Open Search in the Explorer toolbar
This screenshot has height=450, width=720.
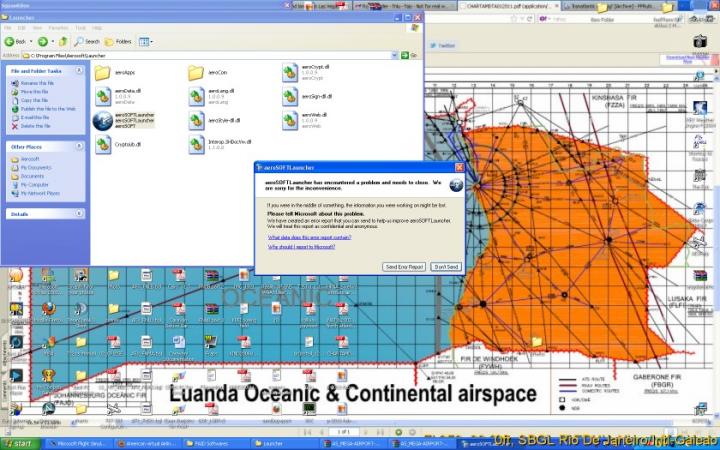coord(87,42)
